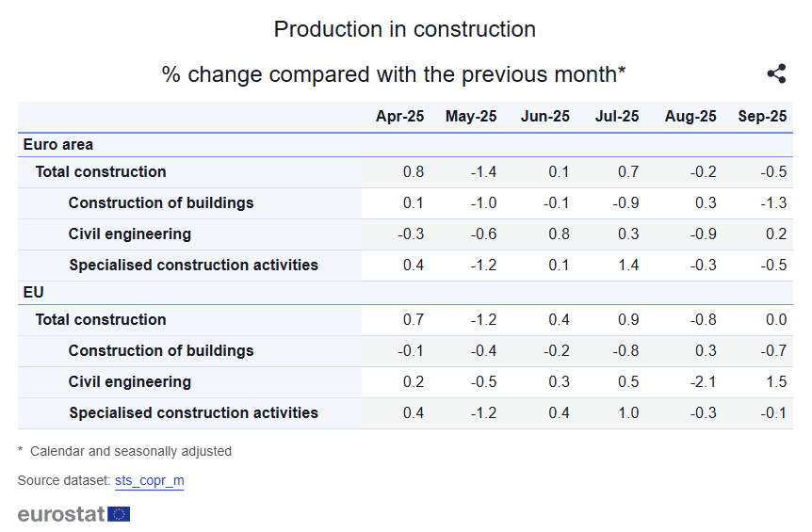Viewport: 812px width, 532px height.
Task: Click EU Specialised construction activities label
Action: (x=193, y=413)
